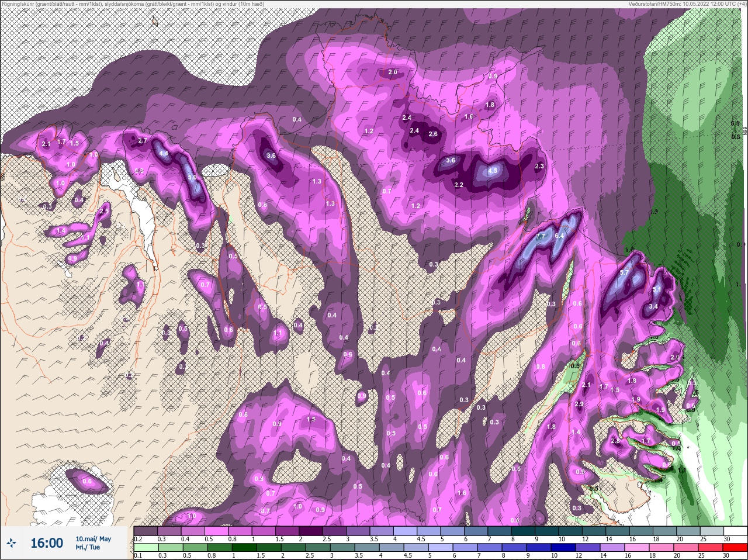
Task: Click the 6.4 snowfall value on the map
Action: pos(559,236)
